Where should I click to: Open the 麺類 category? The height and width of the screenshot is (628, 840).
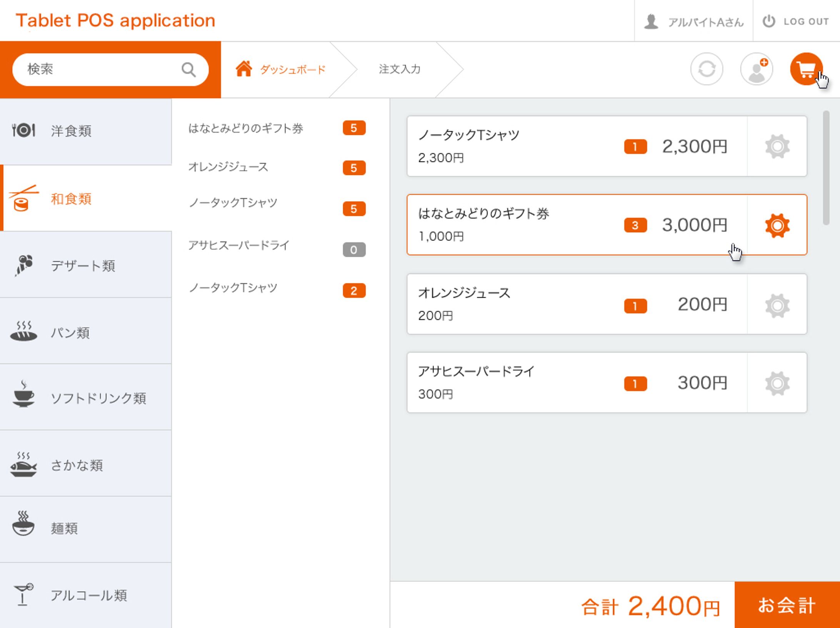tap(86, 530)
